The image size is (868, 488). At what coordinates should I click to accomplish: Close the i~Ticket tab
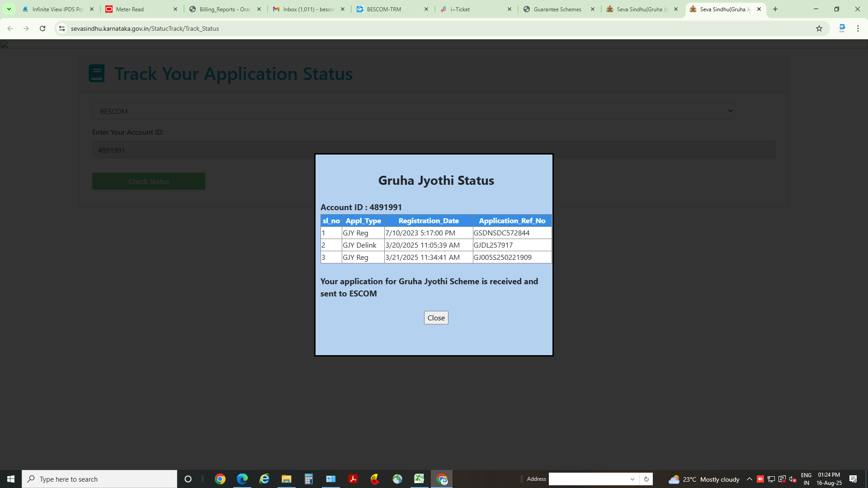point(509,9)
